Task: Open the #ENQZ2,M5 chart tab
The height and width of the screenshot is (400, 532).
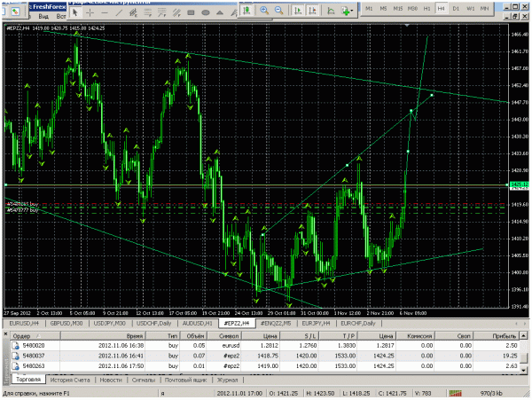Action: coord(276,324)
